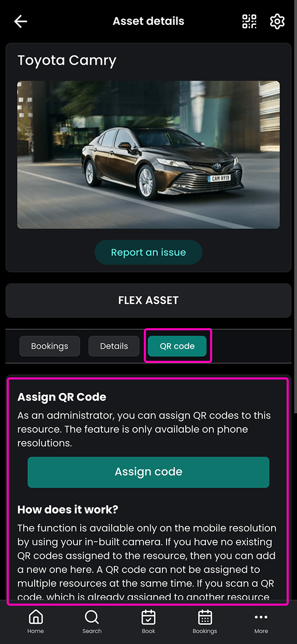Open the QR code scanner icon
The width and height of the screenshot is (297, 644).
[x=249, y=21]
